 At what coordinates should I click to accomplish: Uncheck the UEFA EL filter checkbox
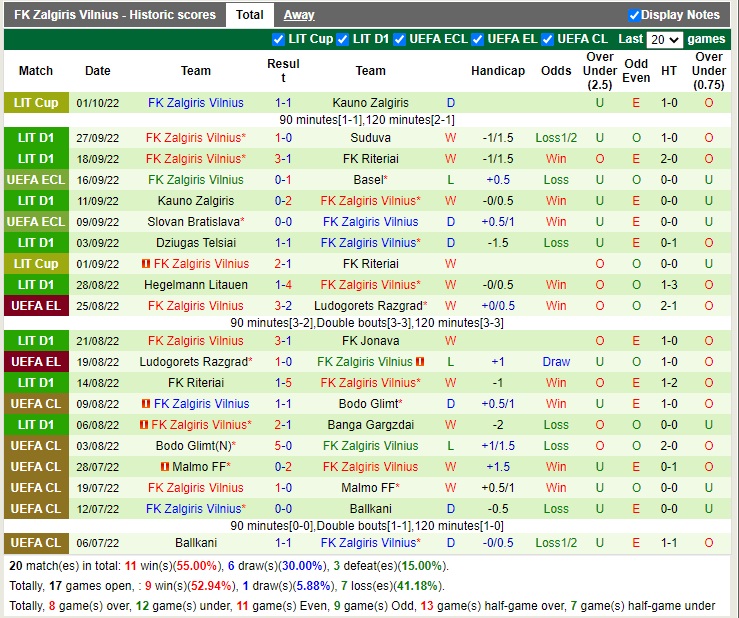[477, 40]
